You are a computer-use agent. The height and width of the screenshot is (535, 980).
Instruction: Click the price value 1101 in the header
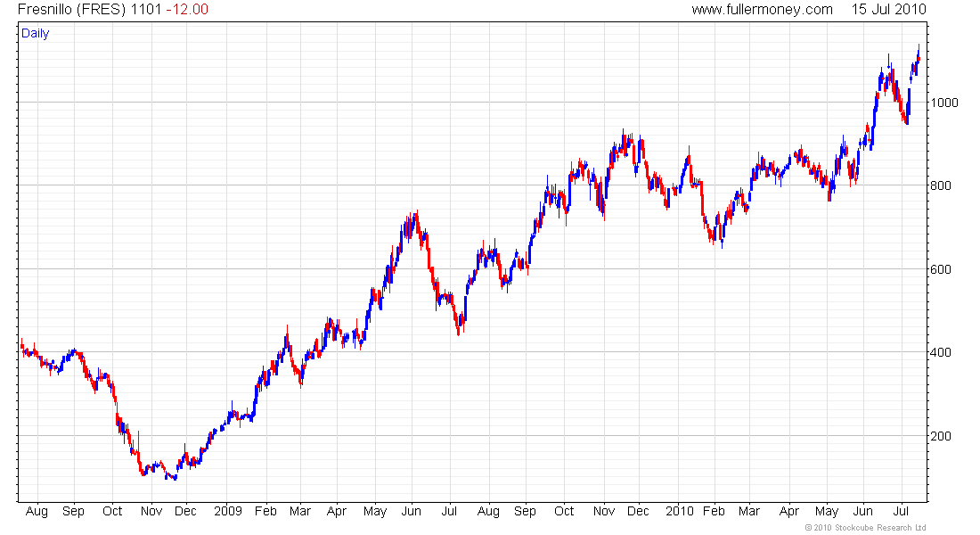pyautogui.click(x=146, y=10)
